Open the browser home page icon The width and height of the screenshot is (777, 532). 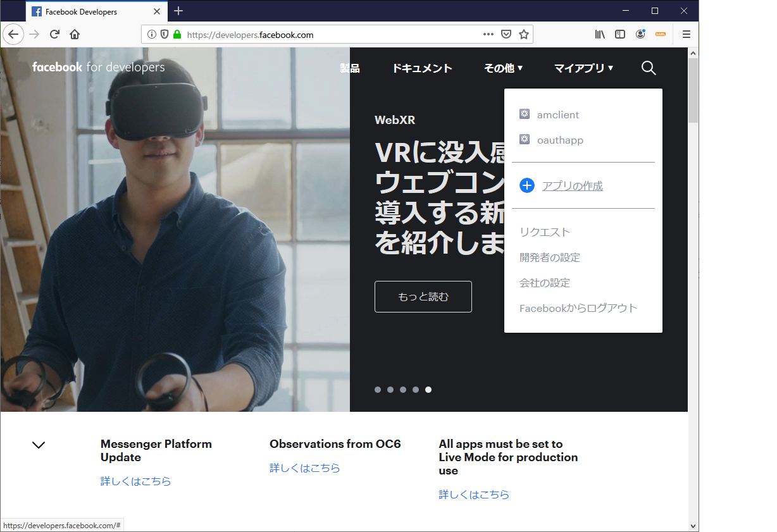coord(75,34)
